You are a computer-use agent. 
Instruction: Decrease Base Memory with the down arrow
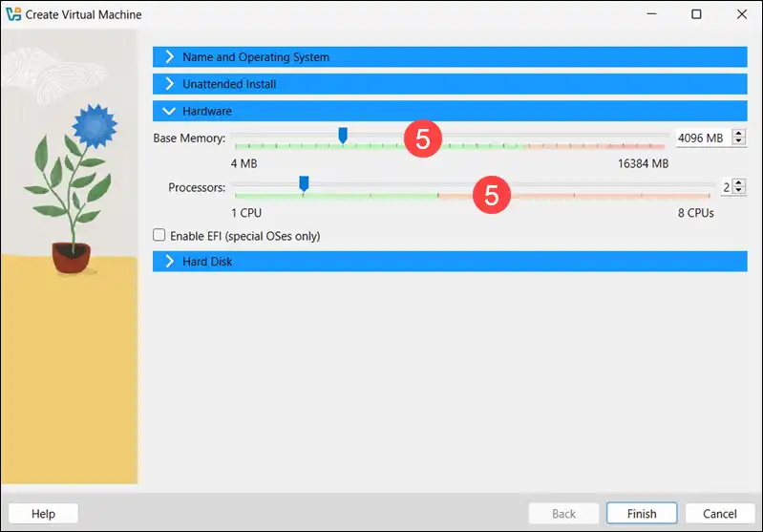point(738,142)
